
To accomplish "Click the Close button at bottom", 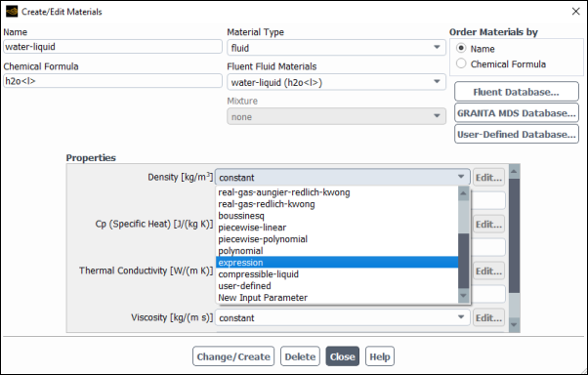I will tap(343, 356).
